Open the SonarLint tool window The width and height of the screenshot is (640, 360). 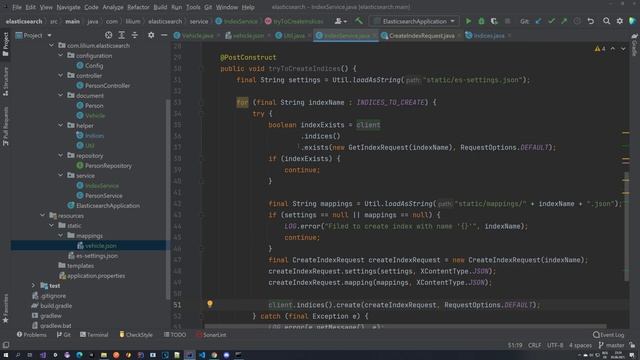pyautogui.click(x=211, y=335)
